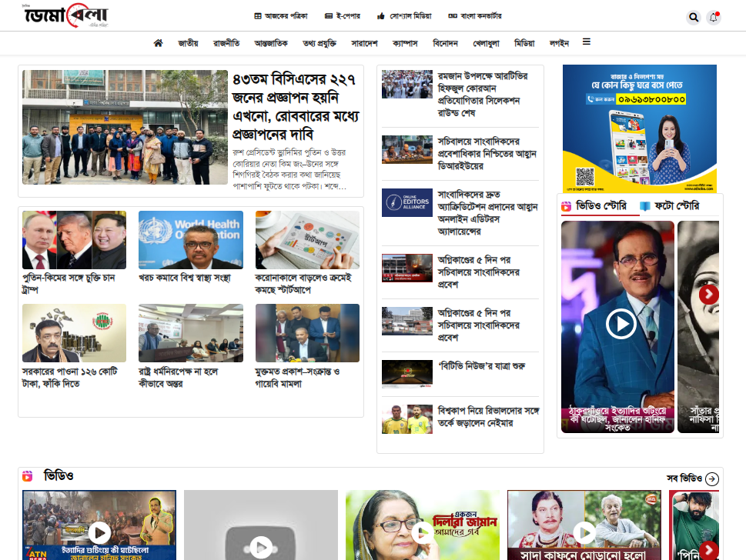Click the red arrow on video carousel bottom
Screen dimensions: 746x560
click(x=709, y=549)
